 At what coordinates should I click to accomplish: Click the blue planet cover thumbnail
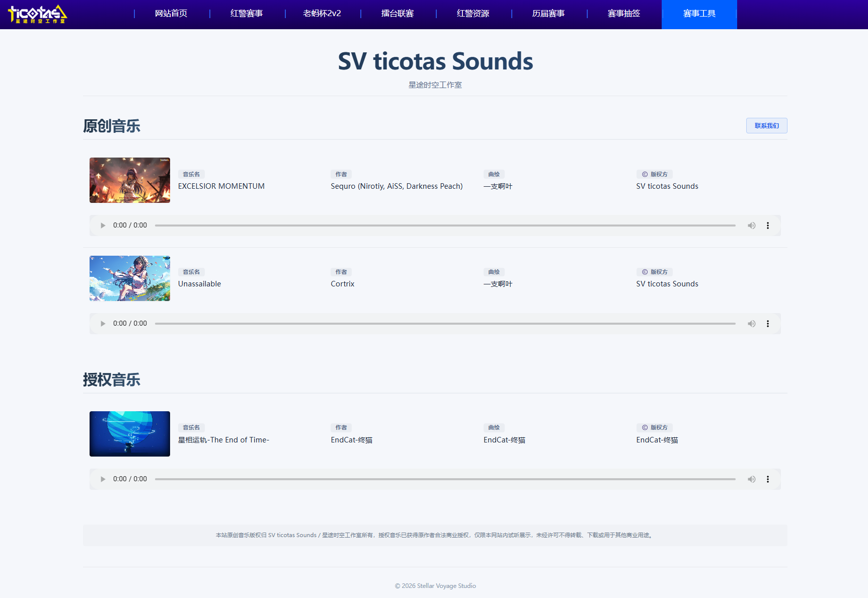pyautogui.click(x=130, y=434)
